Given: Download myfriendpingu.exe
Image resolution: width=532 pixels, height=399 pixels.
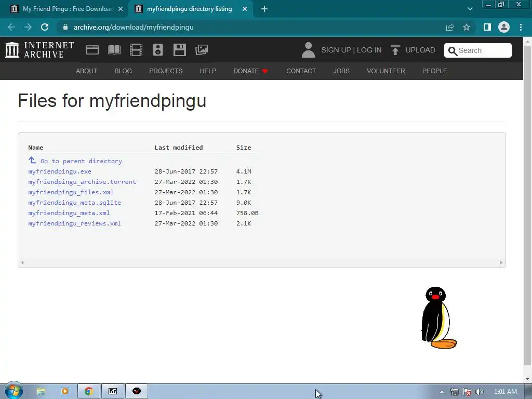Looking at the screenshot, I should pyautogui.click(x=60, y=171).
